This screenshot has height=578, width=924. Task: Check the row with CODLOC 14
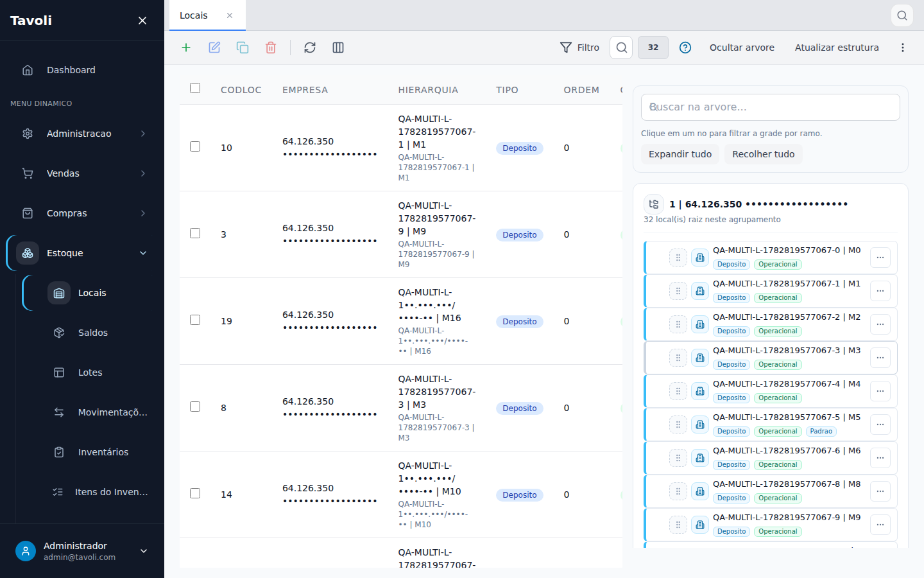tap(195, 493)
